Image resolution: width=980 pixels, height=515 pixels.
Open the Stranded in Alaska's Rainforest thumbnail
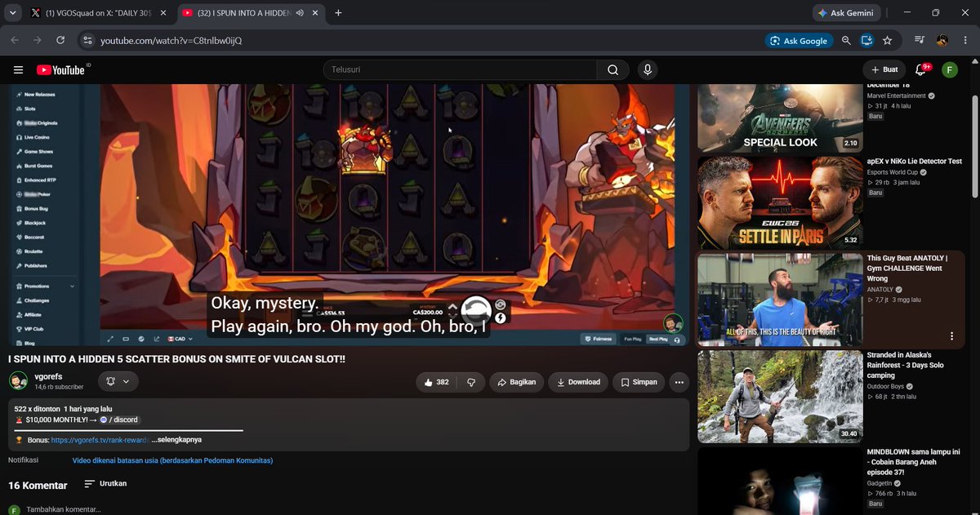coord(780,397)
